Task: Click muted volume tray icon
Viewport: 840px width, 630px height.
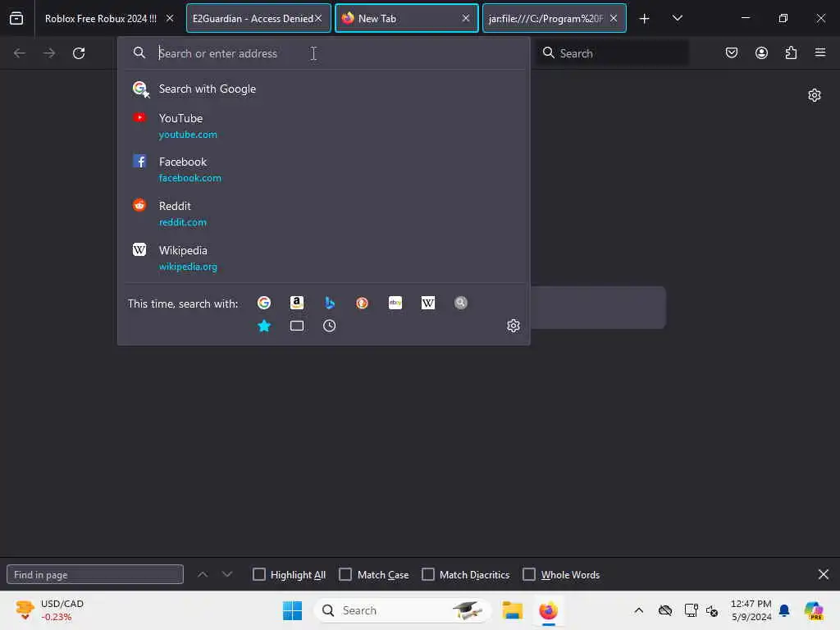Action: [712, 610]
